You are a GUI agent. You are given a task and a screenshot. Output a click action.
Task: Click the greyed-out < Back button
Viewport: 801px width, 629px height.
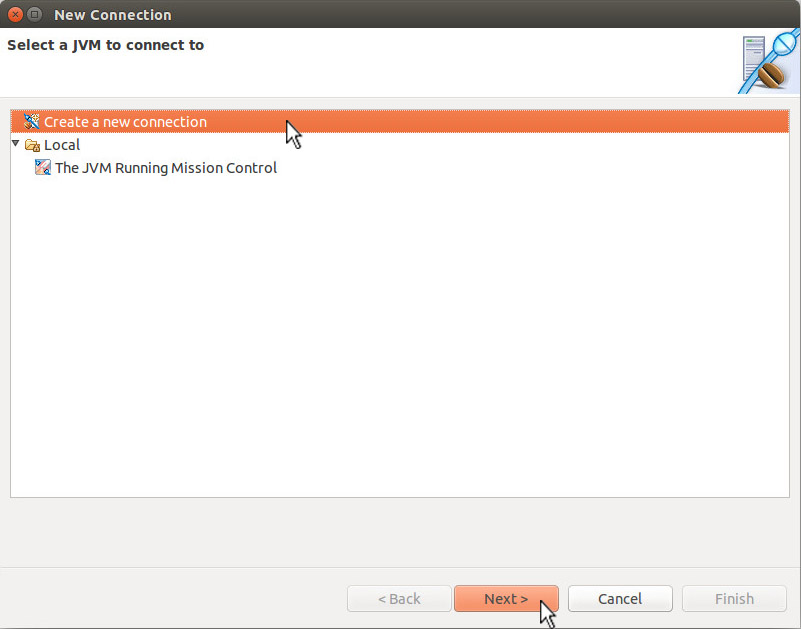399,598
